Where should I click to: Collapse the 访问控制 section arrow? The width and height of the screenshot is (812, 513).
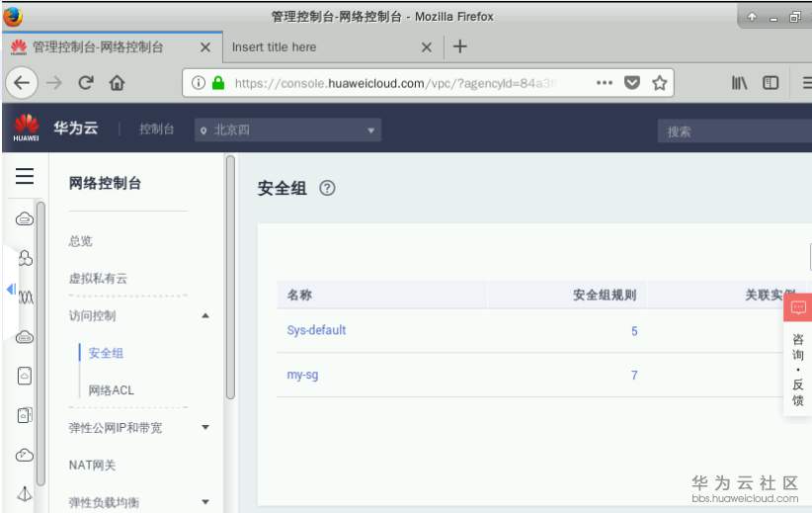click(x=205, y=315)
